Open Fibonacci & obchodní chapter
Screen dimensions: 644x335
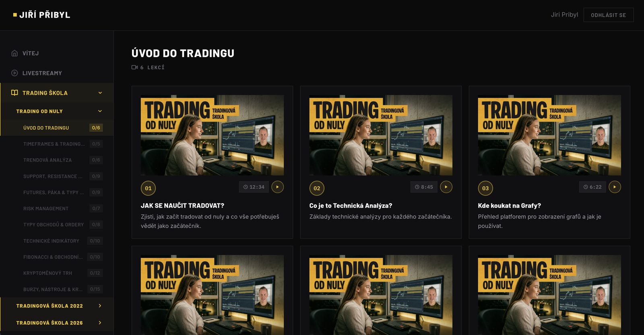coord(57,257)
